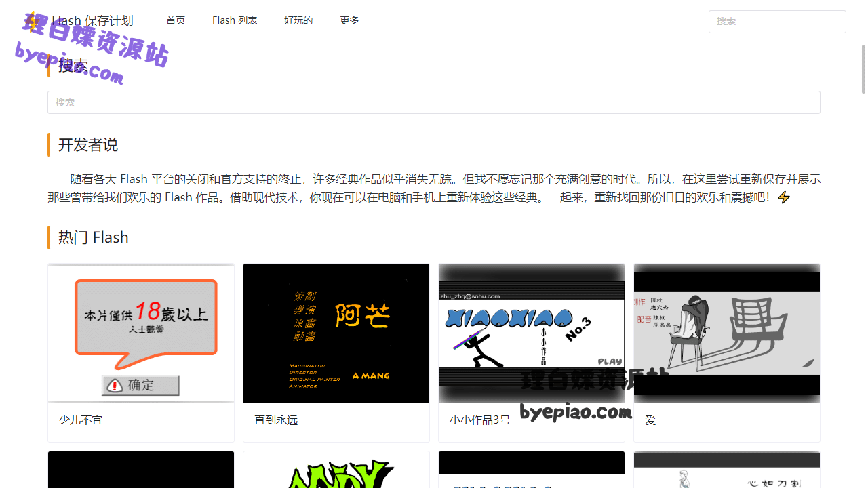
Task: Click the lightning bolt icon after the paragraph
Action: (x=783, y=197)
